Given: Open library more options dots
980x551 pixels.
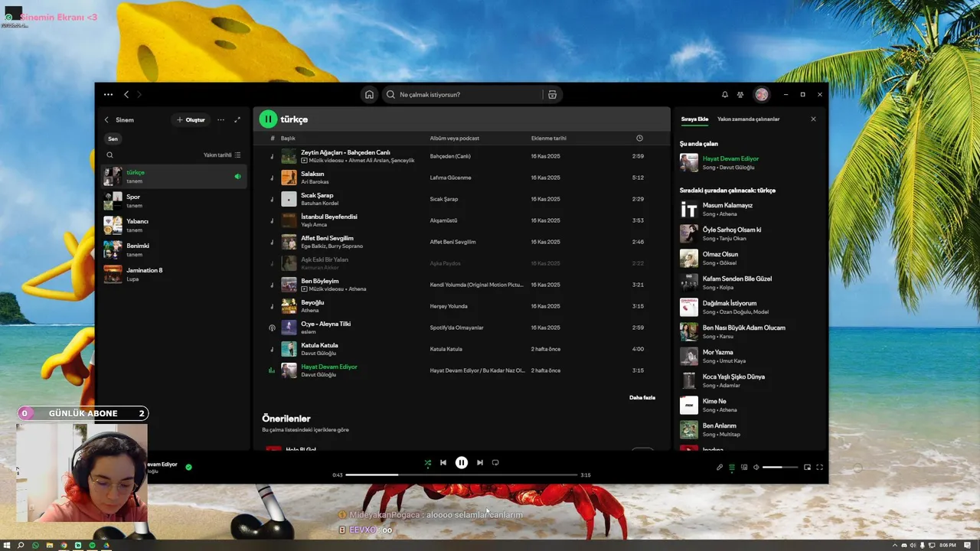Looking at the screenshot, I should pos(220,119).
